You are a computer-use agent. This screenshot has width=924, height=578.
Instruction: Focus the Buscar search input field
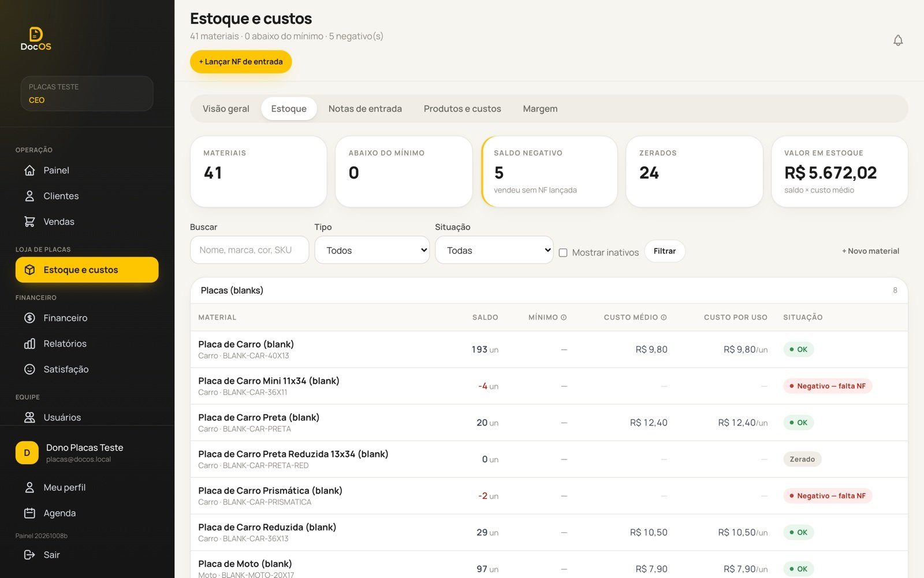tap(249, 250)
